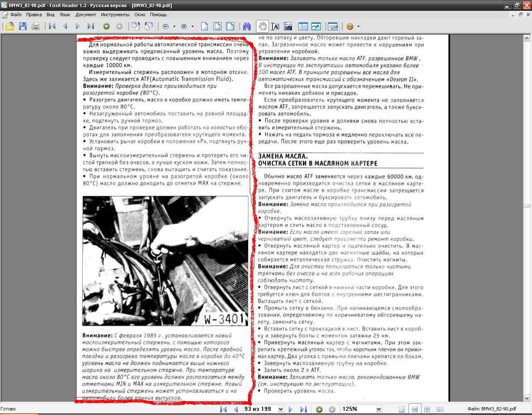Click the full screen view icon
The width and height of the screenshot is (532, 415).
click(316, 27)
